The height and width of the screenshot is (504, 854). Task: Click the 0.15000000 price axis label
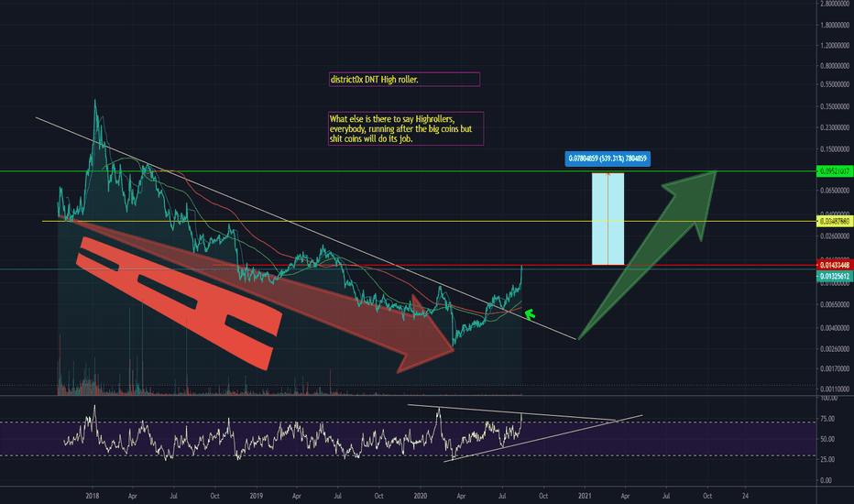point(835,149)
